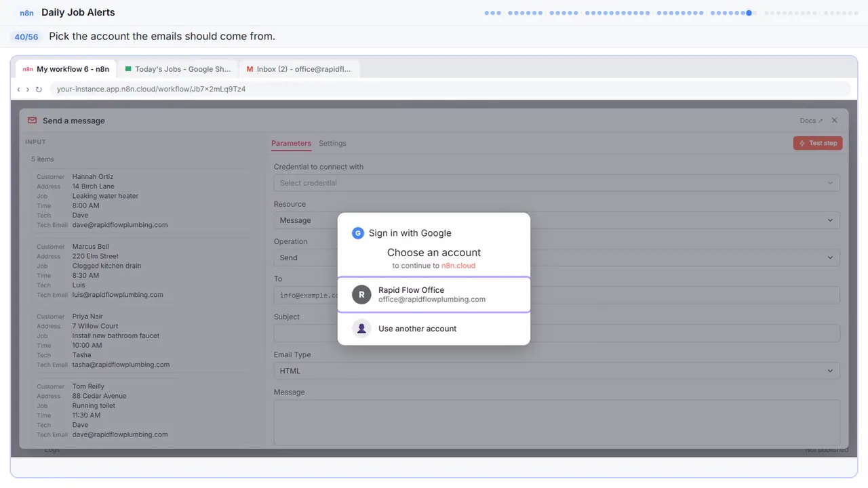Click the Test step button

pos(818,143)
